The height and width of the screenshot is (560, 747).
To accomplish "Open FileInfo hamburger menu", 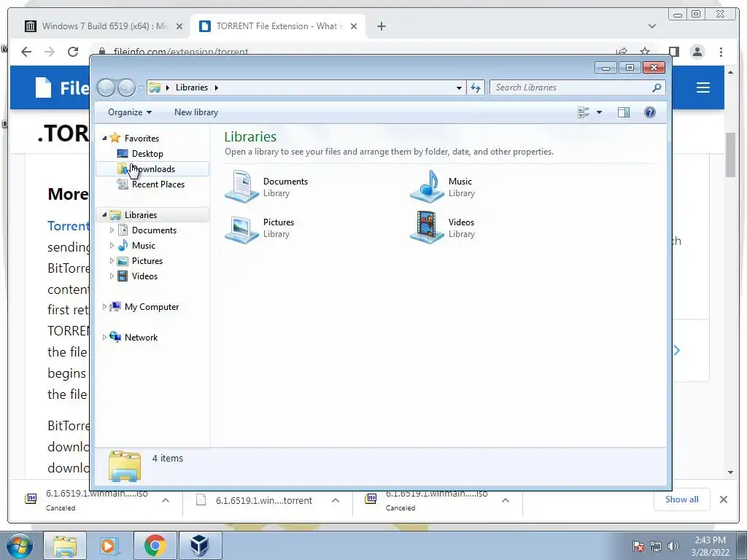I will (703, 87).
